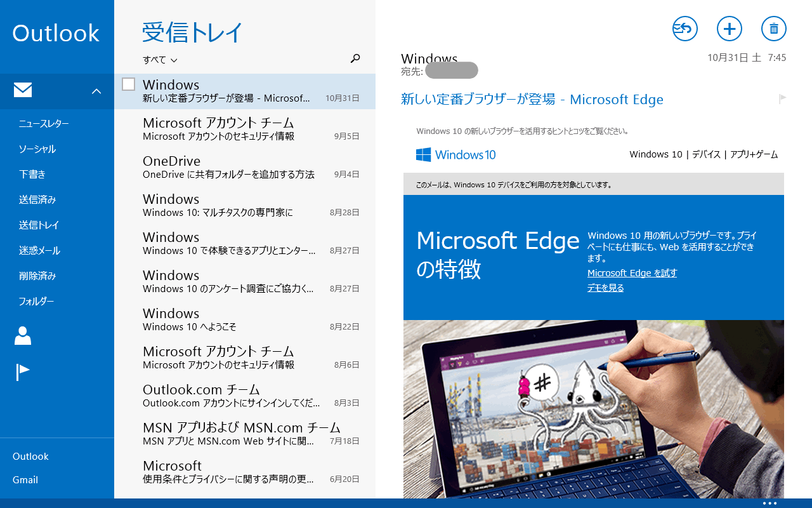Image resolution: width=812 pixels, height=508 pixels.
Task: Open the mail envelope icon in sidebar
Action: point(23,91)
